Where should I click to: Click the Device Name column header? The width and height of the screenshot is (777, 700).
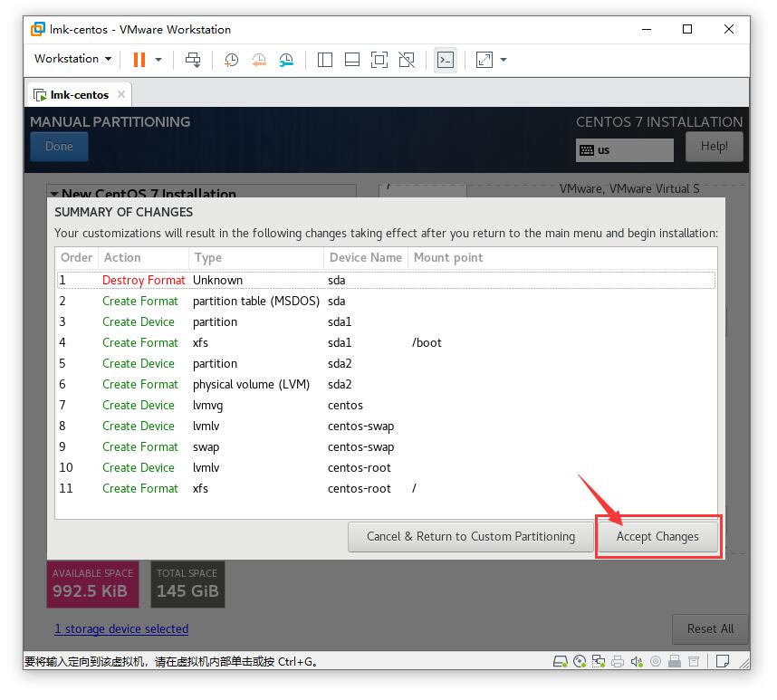pyautogui.click(x=366, y=257)
